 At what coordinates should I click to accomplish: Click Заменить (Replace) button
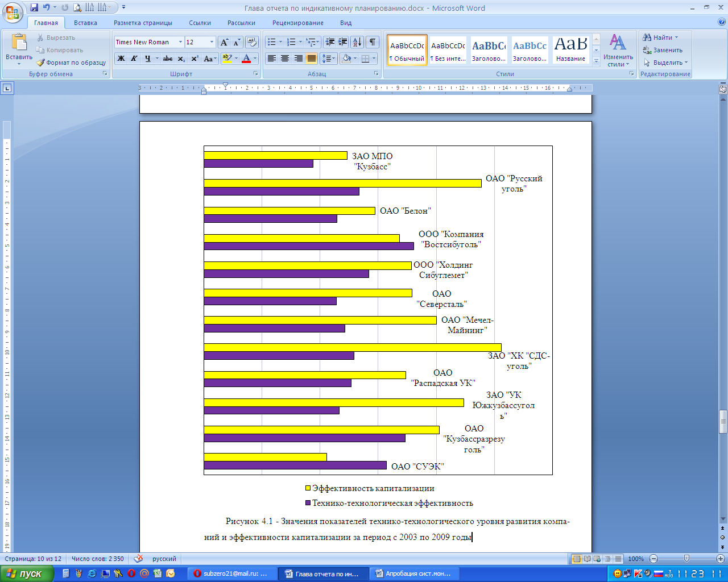(x=663, y=50)
